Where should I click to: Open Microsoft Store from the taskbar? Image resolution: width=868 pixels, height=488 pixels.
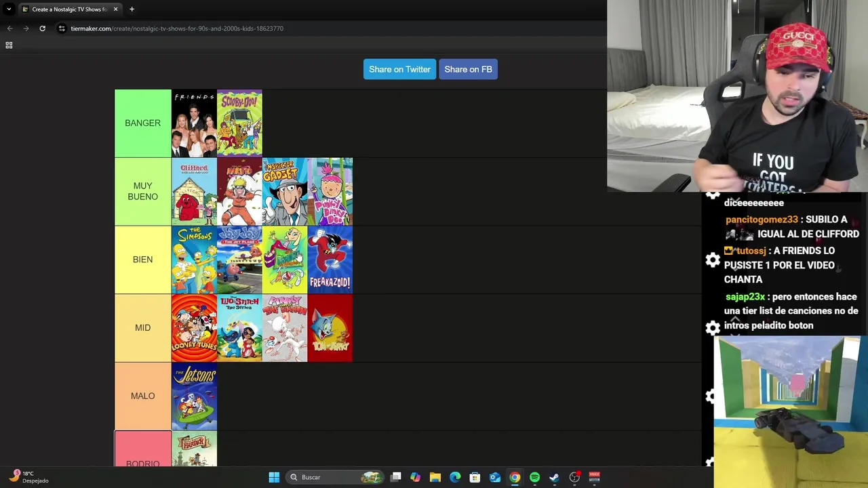pyautogui.click(x=475, y=477)
